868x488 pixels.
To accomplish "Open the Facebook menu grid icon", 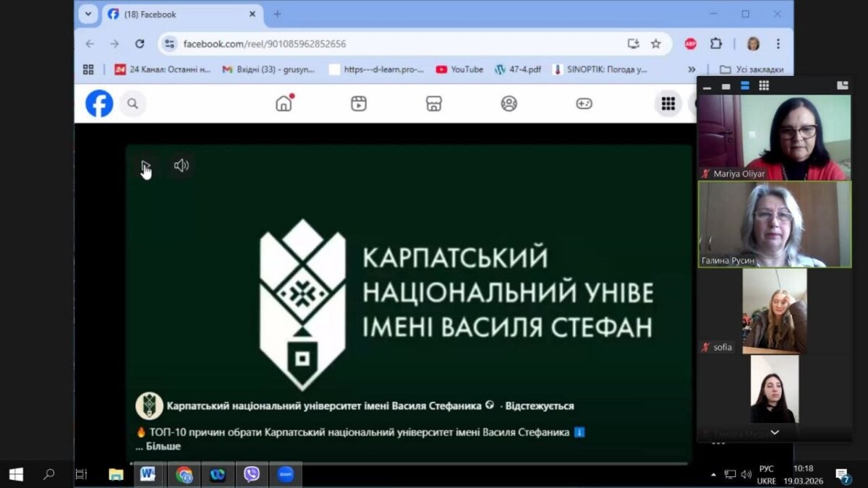I will [668, 104].
